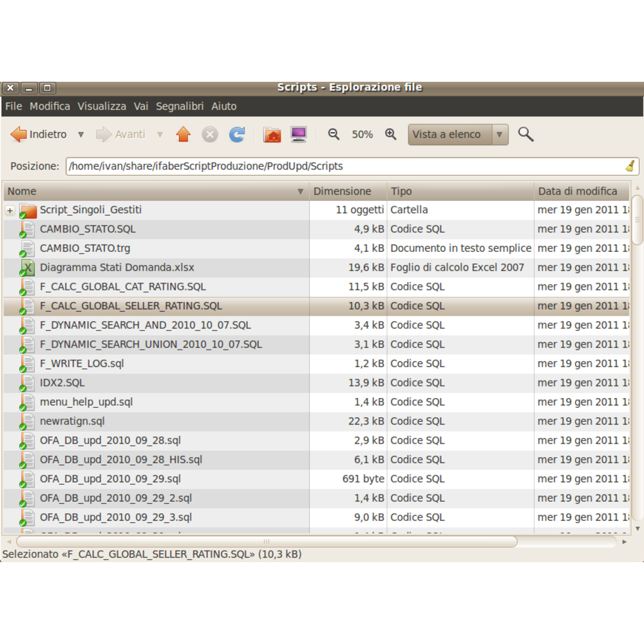This screenshot has height=644, width=644.
Task: Go up to the parent folder
Action: (x=184, y=135)
